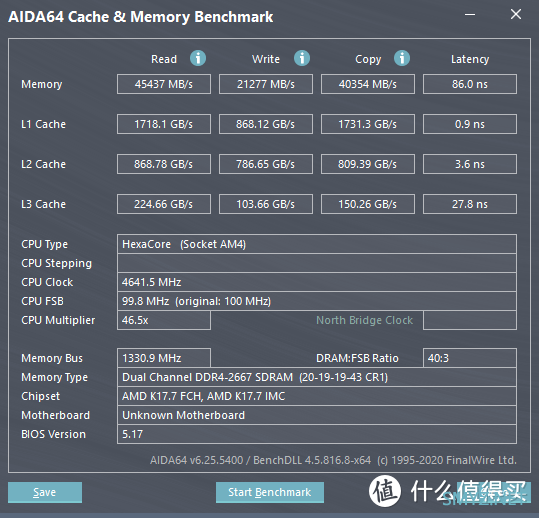Click the empty North Bridge Clock field
539x518 pixels.
(470, 320)
